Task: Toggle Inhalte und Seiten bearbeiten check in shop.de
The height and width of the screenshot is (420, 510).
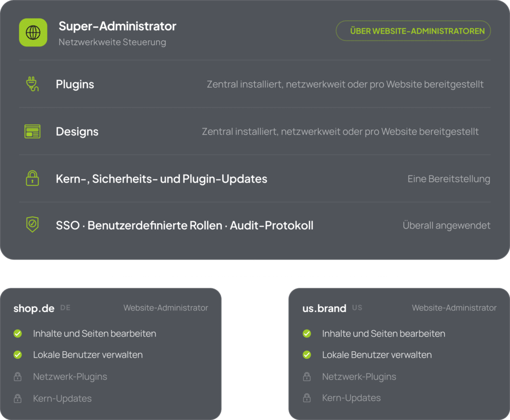Action: pyautogui.click(x=17, y=333)
